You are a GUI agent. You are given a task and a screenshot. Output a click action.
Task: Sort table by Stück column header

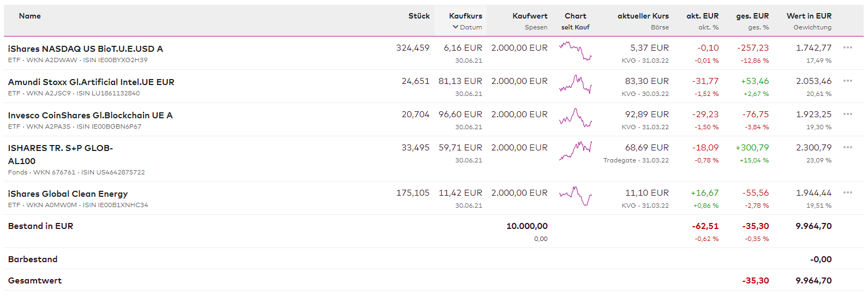(x=418, y=16)
